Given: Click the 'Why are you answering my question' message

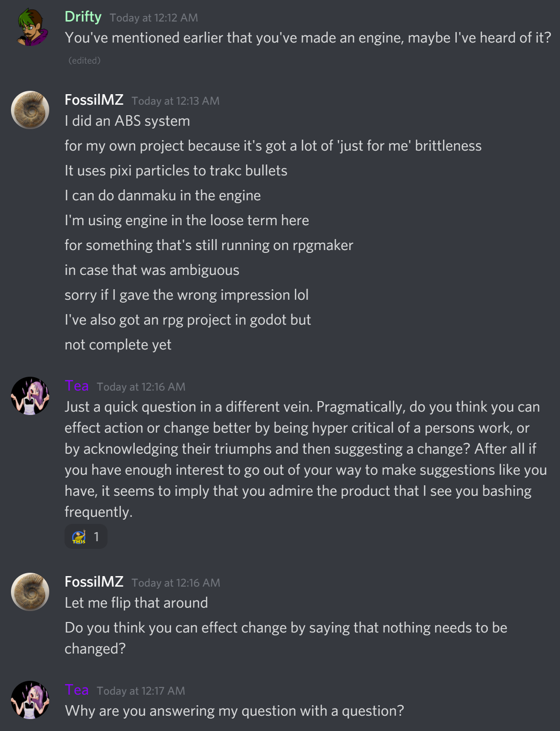Looking at the screenshot, I should pyautogui.click(x=234, y=711).
